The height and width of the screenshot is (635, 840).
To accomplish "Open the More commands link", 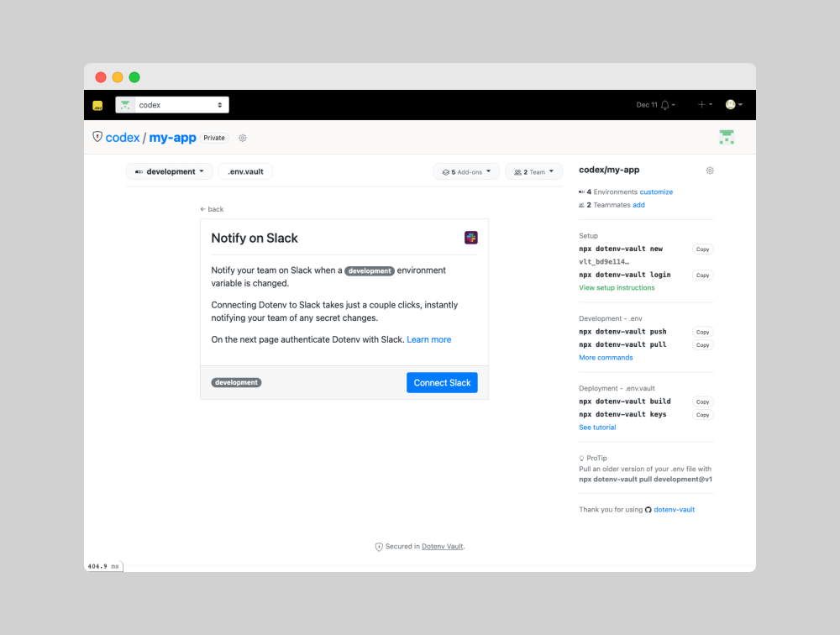I will coord(606,358).
